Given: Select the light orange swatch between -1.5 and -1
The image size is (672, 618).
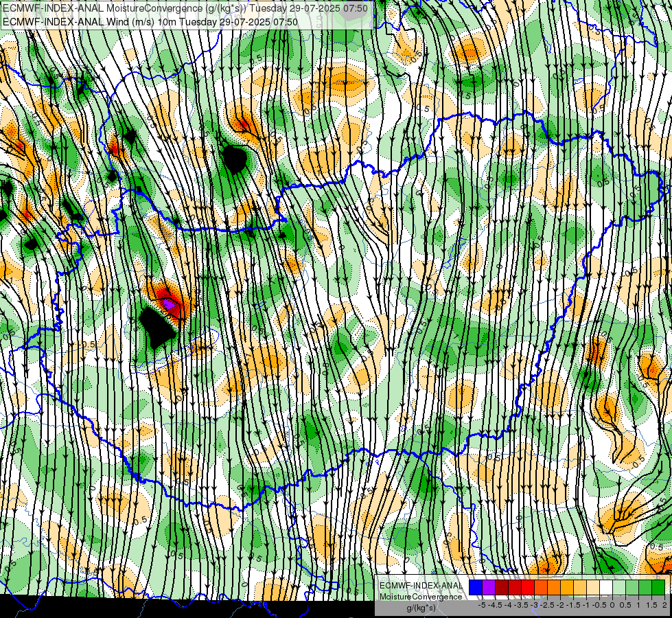Looking at the screenshot, I should 580,588.
